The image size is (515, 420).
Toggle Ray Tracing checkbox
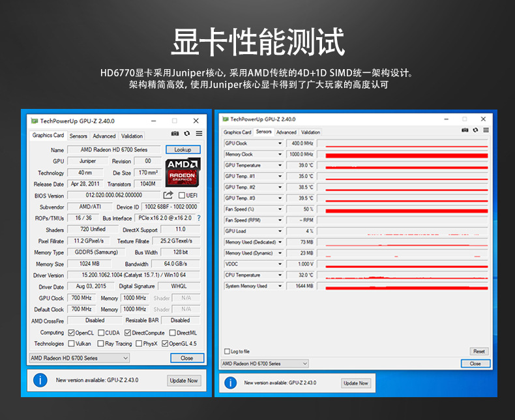[100, 344]
